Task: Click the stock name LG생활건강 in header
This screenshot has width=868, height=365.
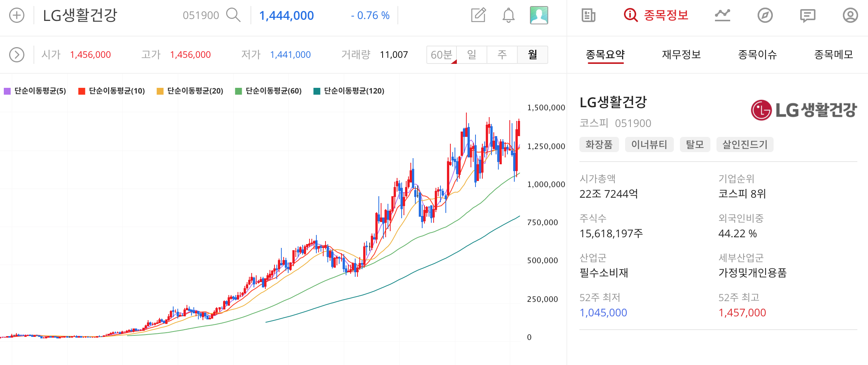Action: [80, 15]
